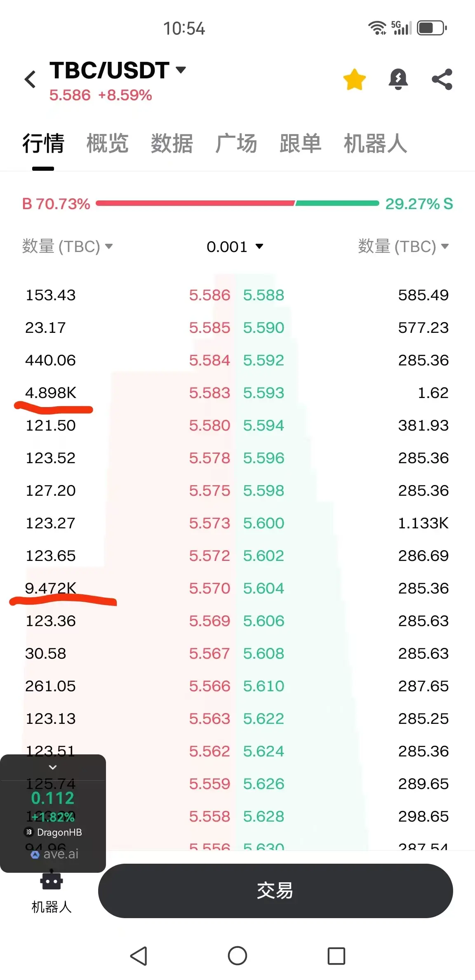Tap the Android back navigation triangle
Viewport: 475px width, 980px height.
pyautogui.click(x=139, y=956)
